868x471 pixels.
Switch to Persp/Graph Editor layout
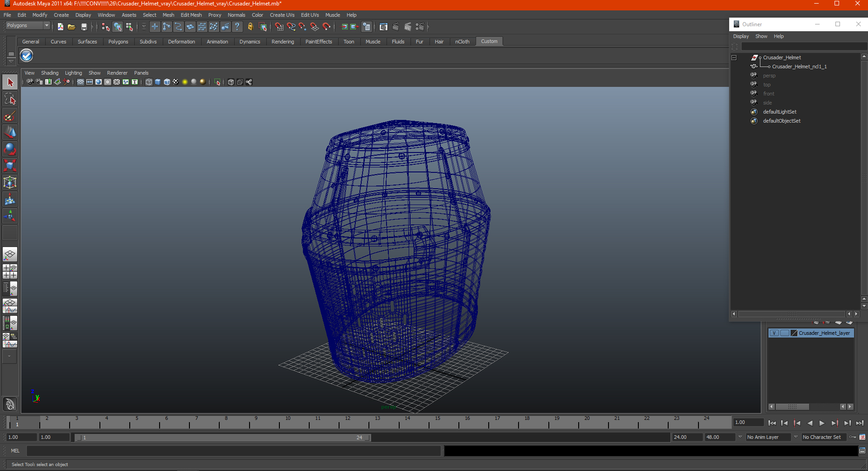pyautogui.click(x=10, y=306)
